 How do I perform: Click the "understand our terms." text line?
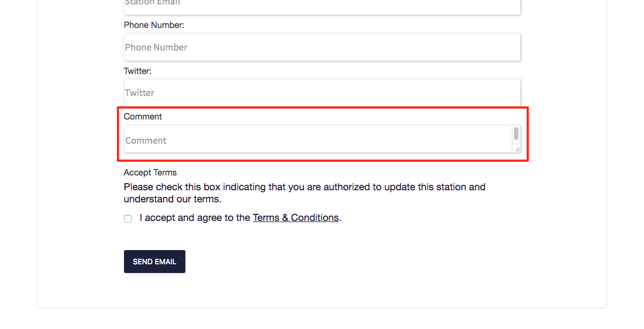point(172,199)
